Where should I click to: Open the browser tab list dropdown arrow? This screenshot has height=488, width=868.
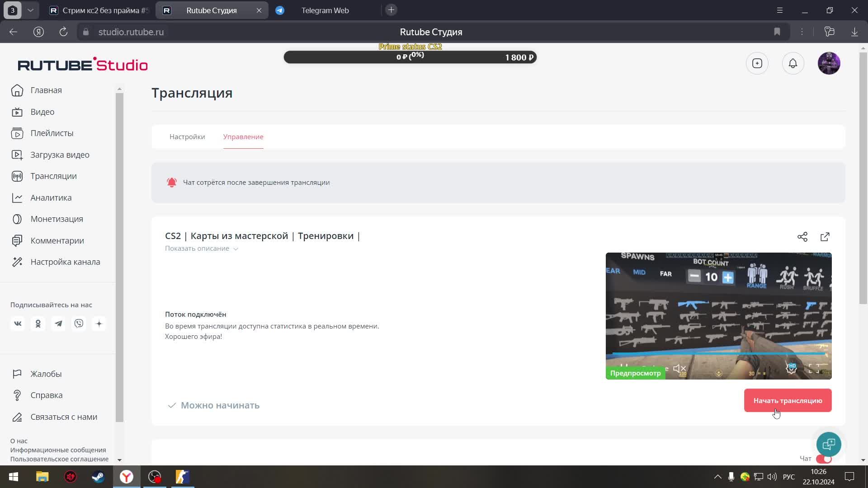coord(30,10)
